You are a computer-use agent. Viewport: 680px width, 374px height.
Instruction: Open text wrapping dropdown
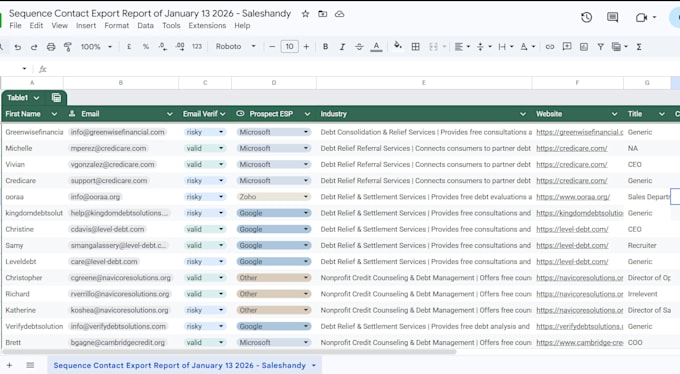pyautogui.click(x=506, y=46)
